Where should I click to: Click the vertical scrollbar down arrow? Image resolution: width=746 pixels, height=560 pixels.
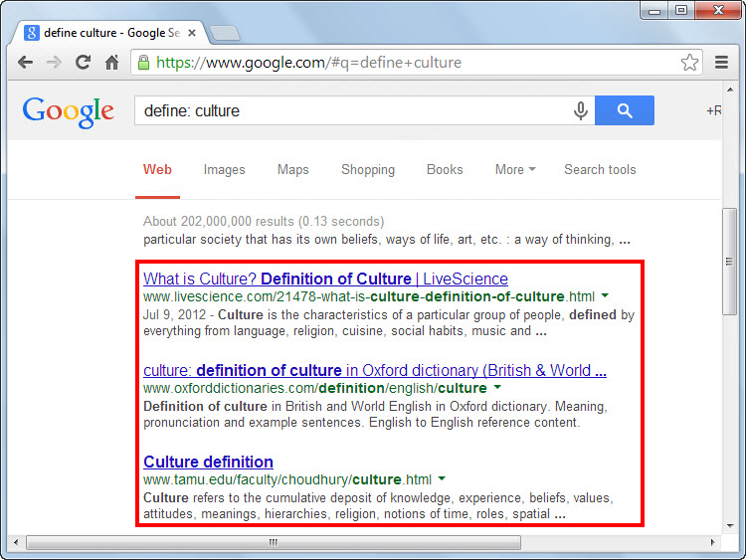click(x=730, y=526)
